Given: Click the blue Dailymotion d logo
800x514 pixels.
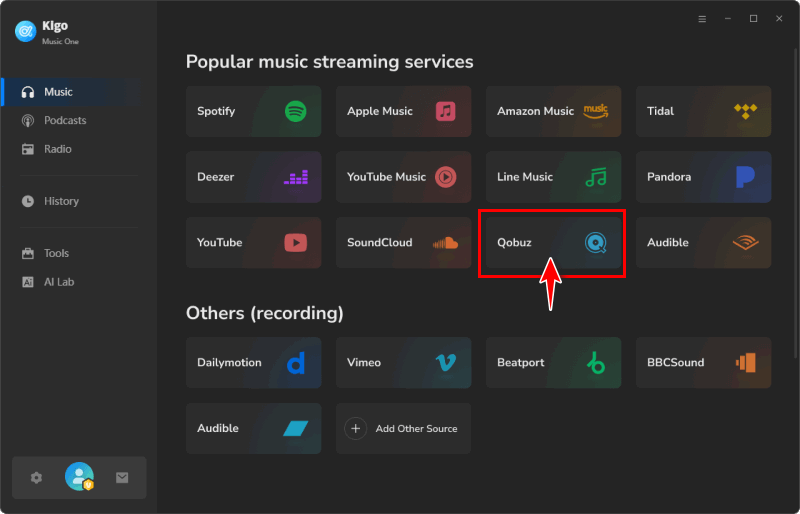Looking at the screenshot, I should point(296,363).
